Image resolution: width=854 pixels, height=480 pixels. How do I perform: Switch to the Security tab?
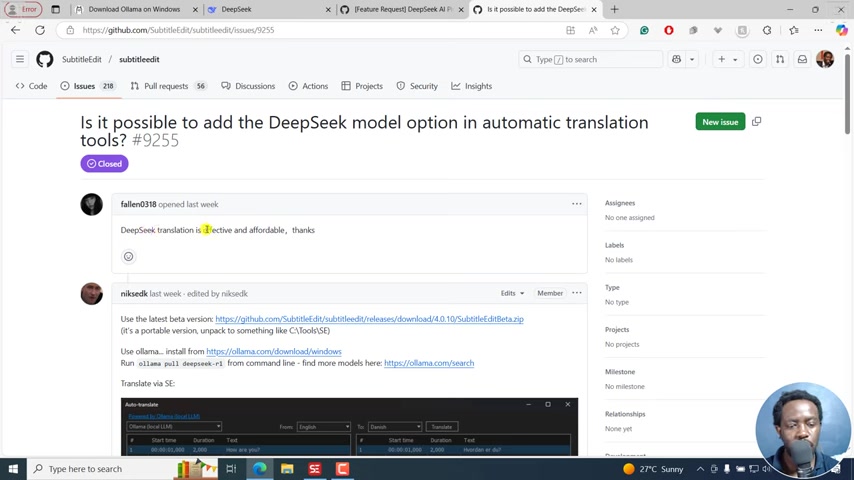click(417, 86)
